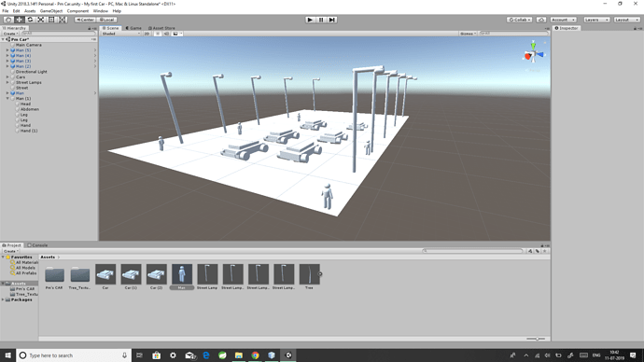Screen dimensions: 644x362
Task: Switch to the Asset Store tab
Action: tap(161, 28)
